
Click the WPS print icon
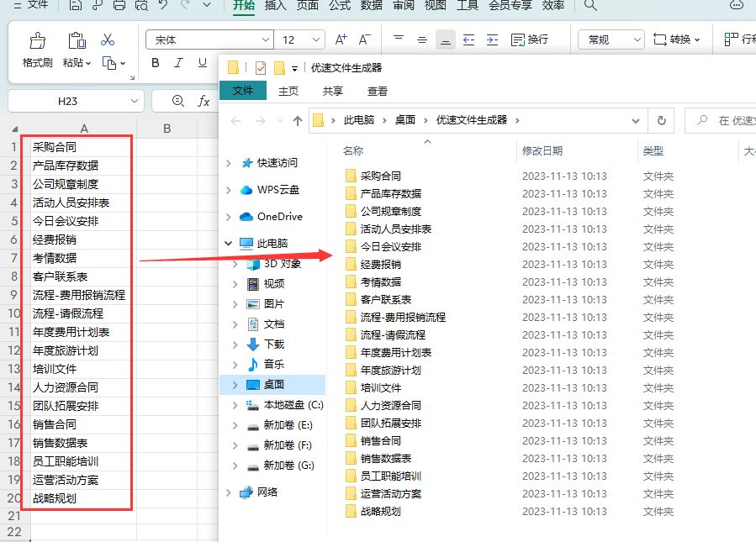point(119,5)
